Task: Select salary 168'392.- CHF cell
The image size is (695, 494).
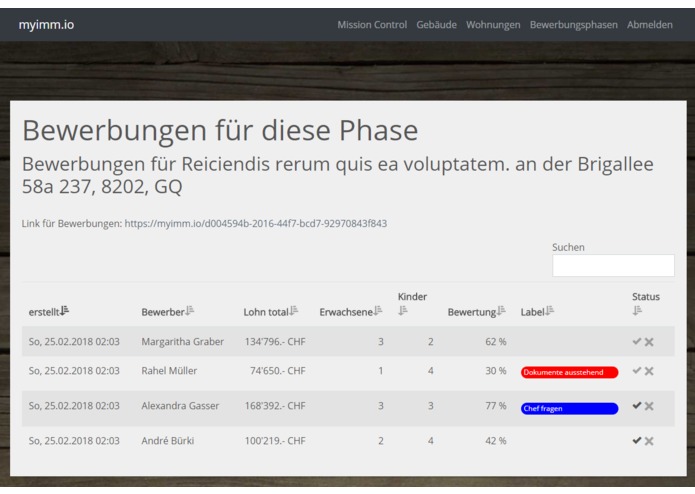Action: point(275,406)
